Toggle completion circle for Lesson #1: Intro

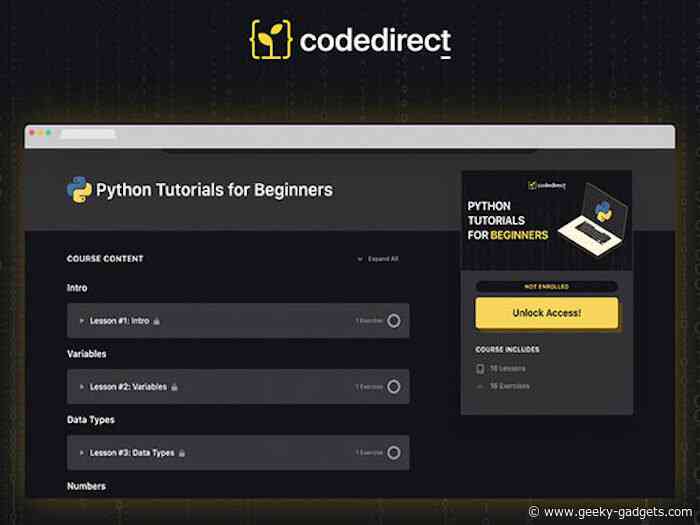pos(393,321)
